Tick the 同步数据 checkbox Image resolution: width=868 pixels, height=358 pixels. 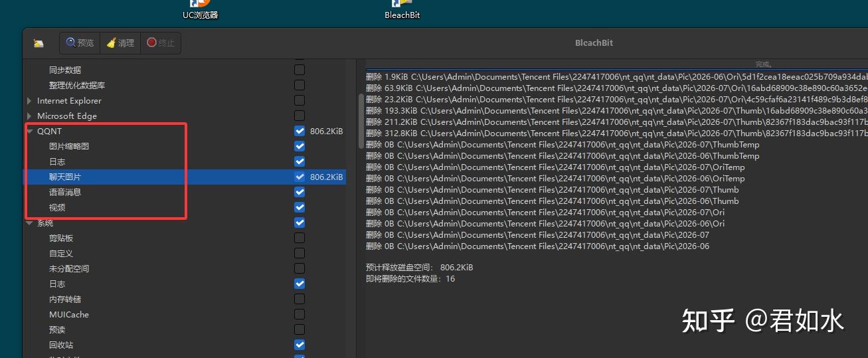click(300, 70)
